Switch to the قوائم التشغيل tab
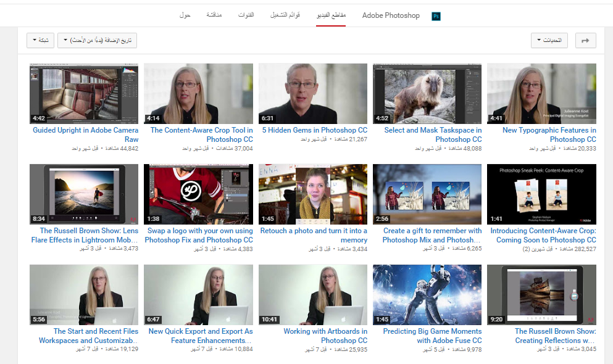Viewport: 613px width, 364px height. [x=285, y=15]
